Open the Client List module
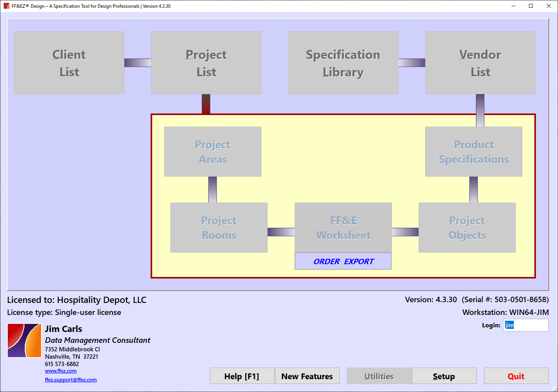 [69, 63]
